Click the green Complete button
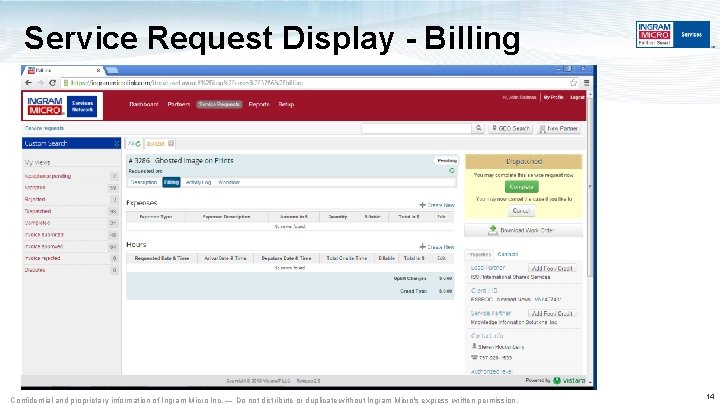Viewport: 720px width, 405px height. (522, 187)
